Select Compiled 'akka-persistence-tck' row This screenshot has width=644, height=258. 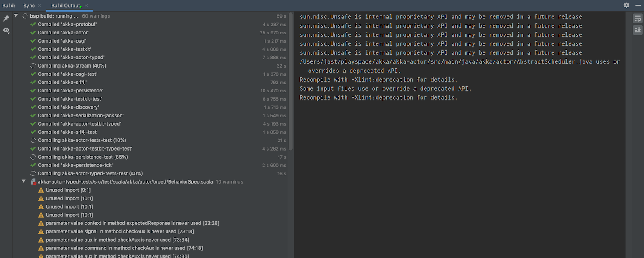click(150, 165)
